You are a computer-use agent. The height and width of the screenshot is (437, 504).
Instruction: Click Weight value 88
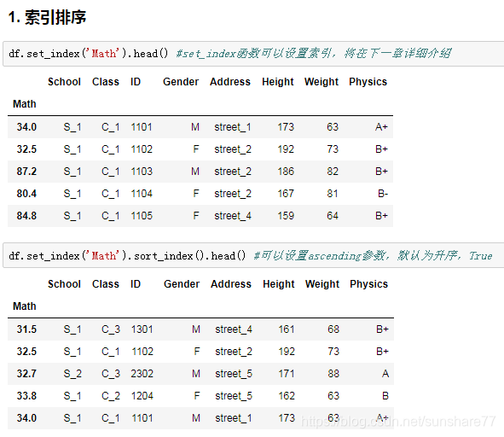coord(333,374)
